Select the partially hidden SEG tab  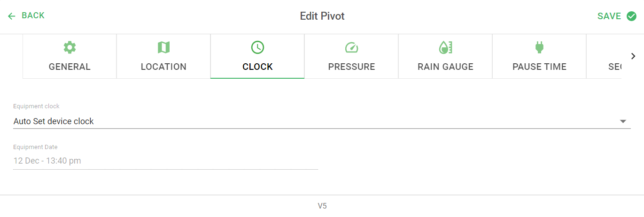(604, 56)
